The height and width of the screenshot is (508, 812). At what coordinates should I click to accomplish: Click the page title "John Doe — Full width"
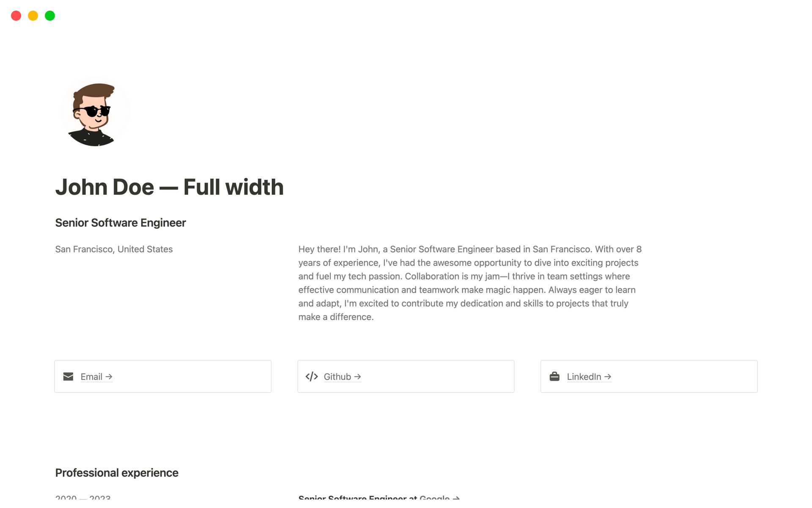tap(169, 187)
